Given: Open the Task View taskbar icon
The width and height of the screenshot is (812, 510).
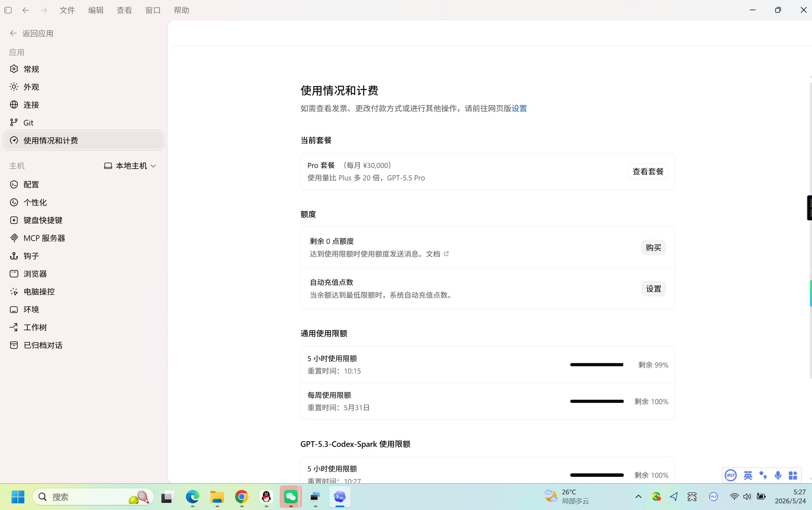Looking at the screenshot, I should click(x=167, y=497).
